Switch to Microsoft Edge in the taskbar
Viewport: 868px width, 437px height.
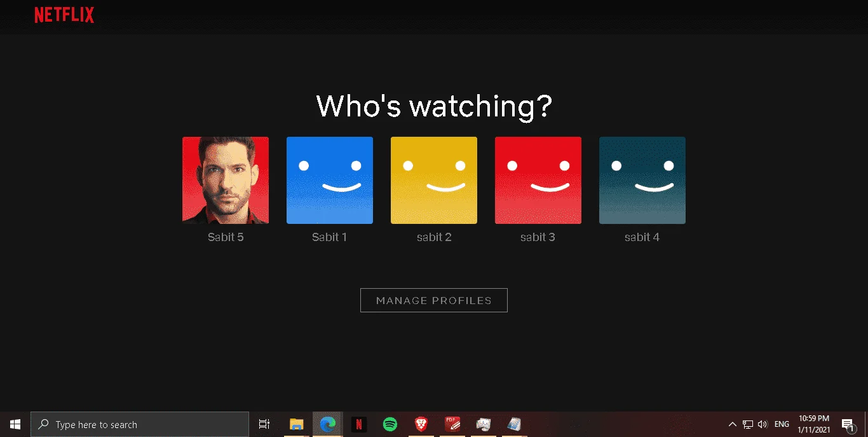pyautogui.click(x=328, y=424)
